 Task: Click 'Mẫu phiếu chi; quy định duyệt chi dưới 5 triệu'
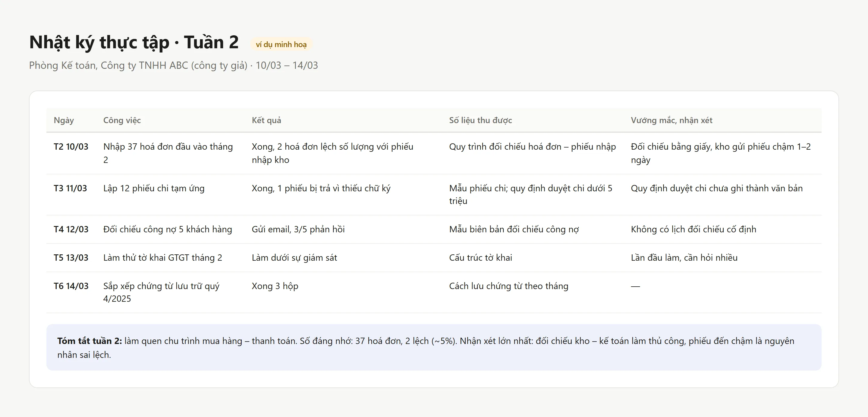pos(530,195)
